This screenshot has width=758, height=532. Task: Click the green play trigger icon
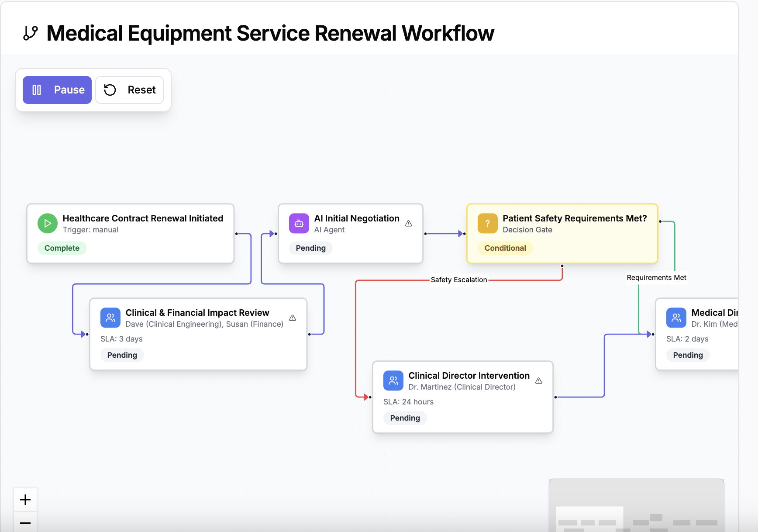pyautogui.click(x=48, y=223)
